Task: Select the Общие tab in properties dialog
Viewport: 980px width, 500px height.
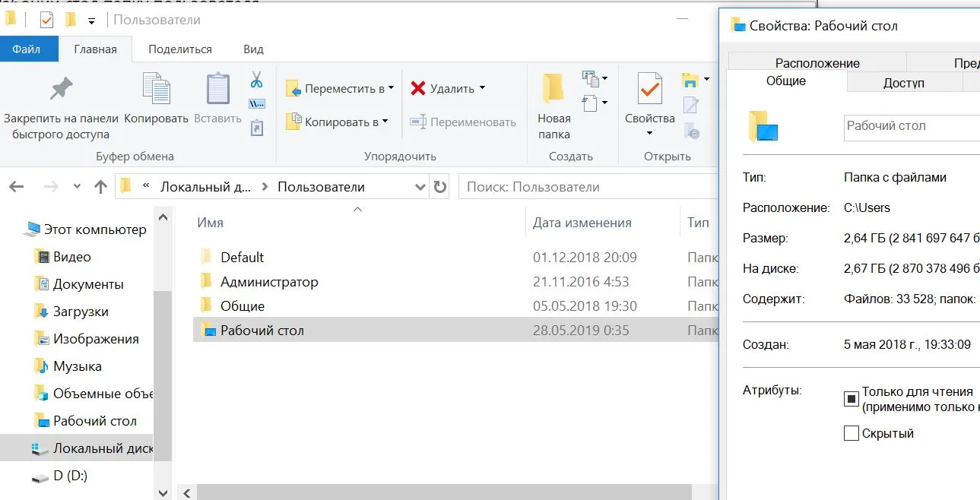Action: click(786, 81)
